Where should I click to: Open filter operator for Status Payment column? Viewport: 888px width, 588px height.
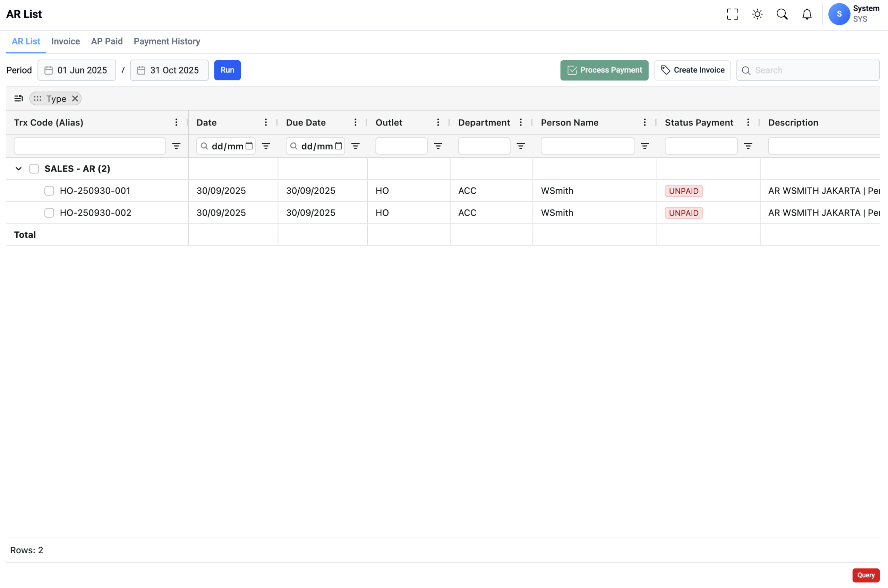(748, 146)
